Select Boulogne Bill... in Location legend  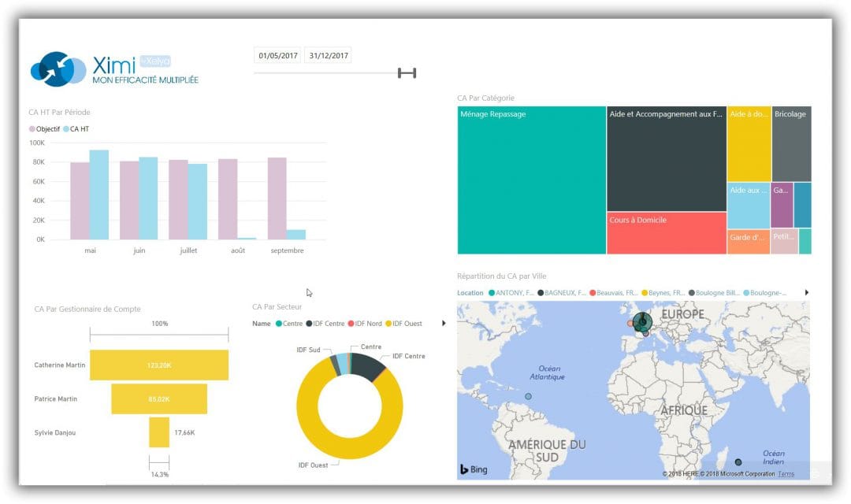pos(714,293)
